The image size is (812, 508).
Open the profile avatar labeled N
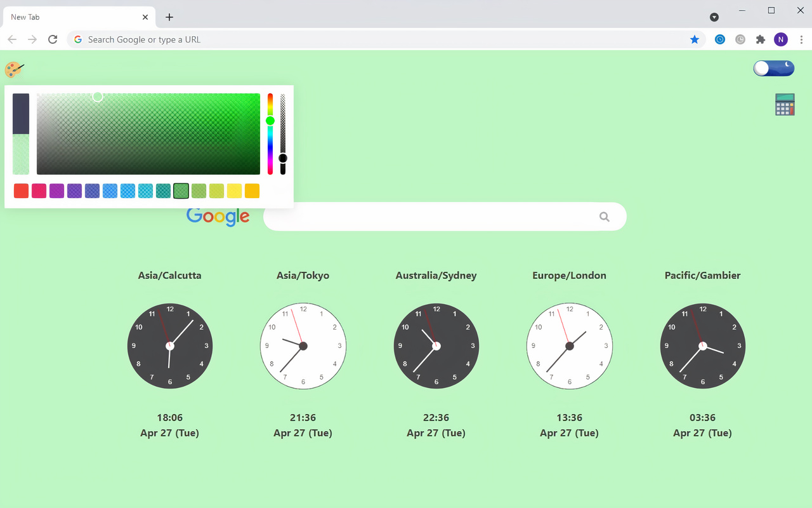click(x=781, y=39)
